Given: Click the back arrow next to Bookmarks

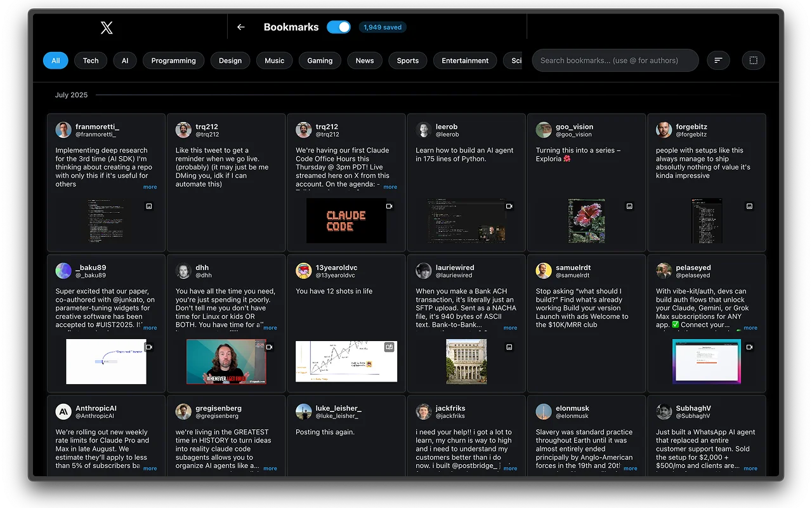Looking at the screenshot, I should 240,27.
